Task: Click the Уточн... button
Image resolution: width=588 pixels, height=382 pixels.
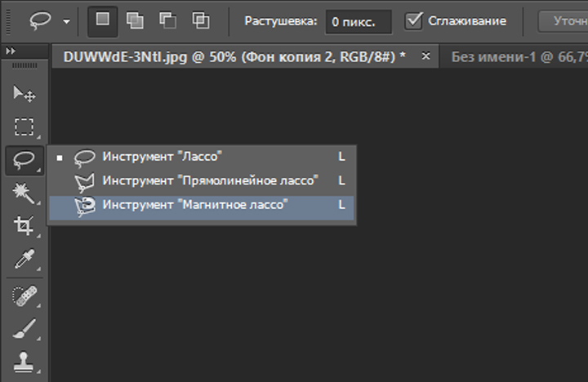Action: coord(563,21)
